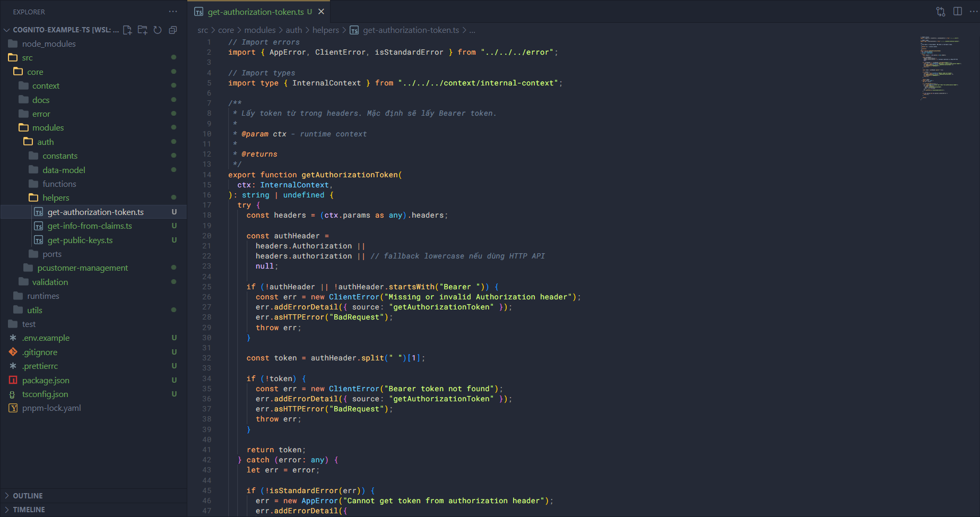Click the 'modules' breadcrumb segment

coord(259,30)
